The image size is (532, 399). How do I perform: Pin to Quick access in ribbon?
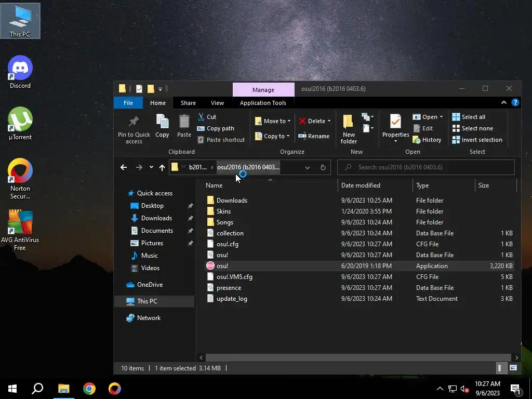134,129
